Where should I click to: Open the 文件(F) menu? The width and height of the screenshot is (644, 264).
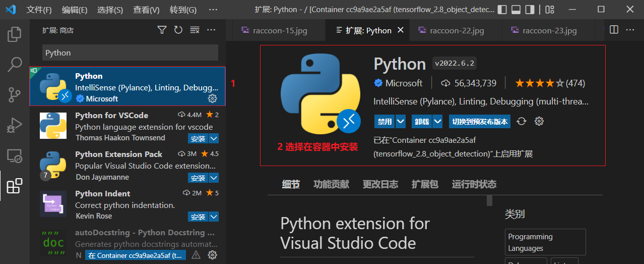pyautogui.click(x=39, y=10)
